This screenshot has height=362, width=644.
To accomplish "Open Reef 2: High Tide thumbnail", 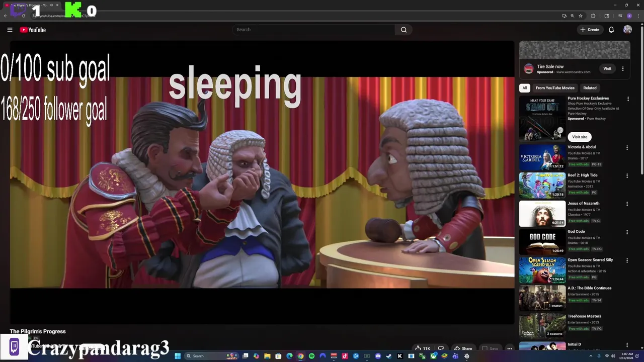I will click(x=542, y=186).
